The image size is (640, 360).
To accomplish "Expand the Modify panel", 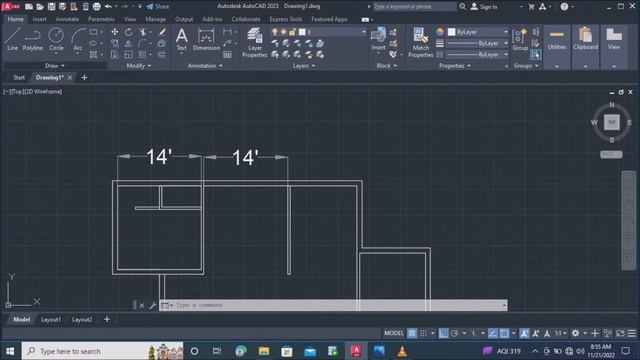I will pyautogui.click(x=139, y=66).
